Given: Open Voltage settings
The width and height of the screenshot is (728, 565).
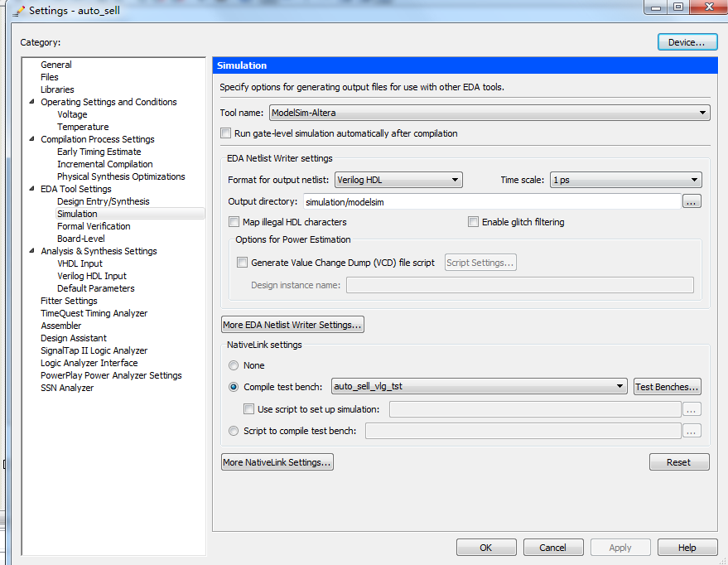Looking at the screenshot, I should (x=72, y=114).
